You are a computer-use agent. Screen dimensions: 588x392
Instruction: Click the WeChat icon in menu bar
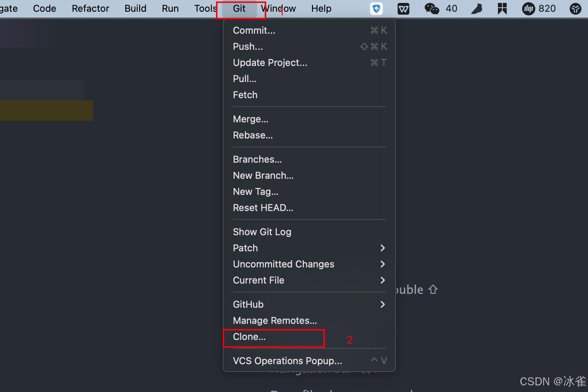point(432,8)
